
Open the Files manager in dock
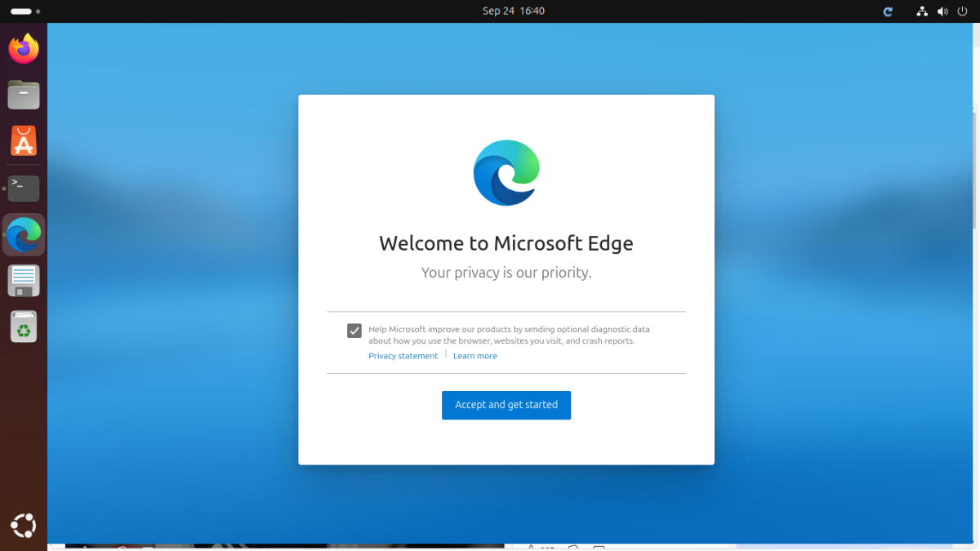point(24,96)
